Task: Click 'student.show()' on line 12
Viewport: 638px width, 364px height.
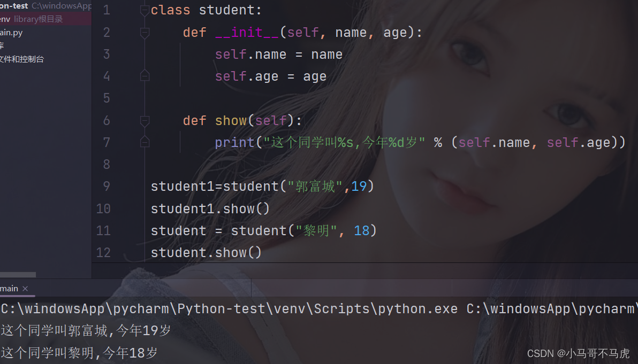Action: pos(206,253)
